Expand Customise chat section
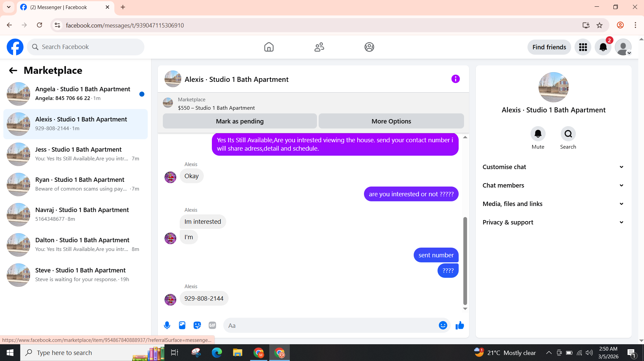The height and width of the screenshot is (361, 644). [x=553, y=167]
